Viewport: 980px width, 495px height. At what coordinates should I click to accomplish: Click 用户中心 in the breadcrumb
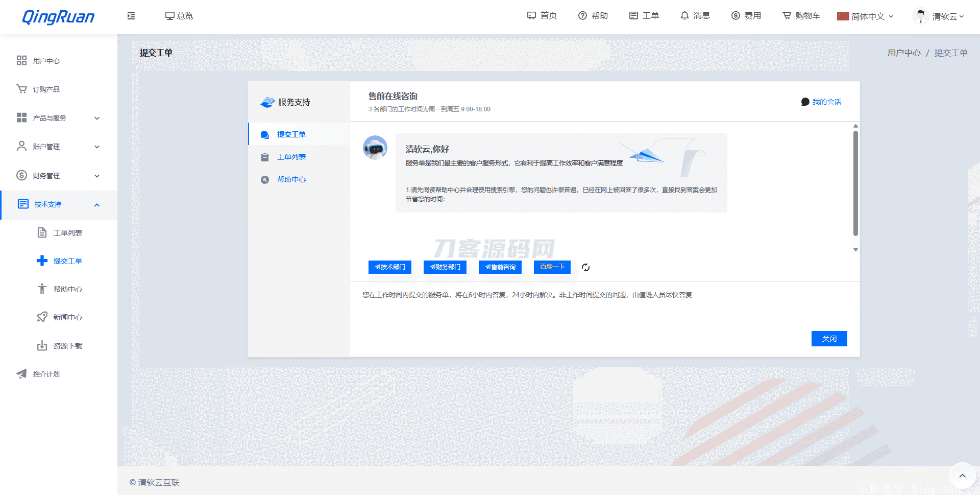point(904,53)
